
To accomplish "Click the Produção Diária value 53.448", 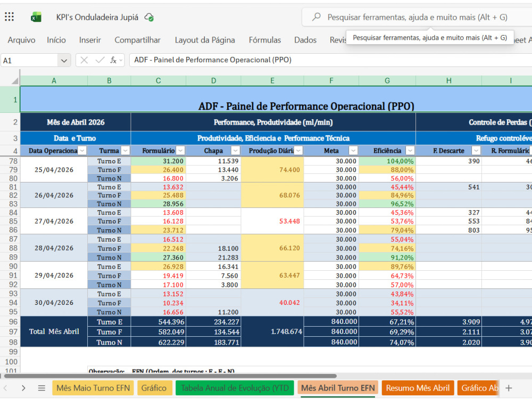I will pos(272,221).
